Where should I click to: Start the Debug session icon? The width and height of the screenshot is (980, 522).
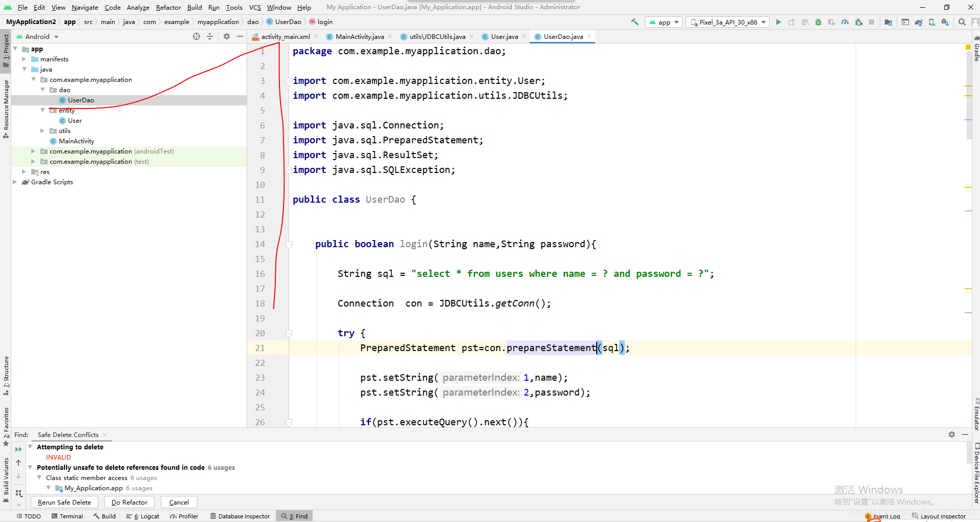tap(818, 22)
